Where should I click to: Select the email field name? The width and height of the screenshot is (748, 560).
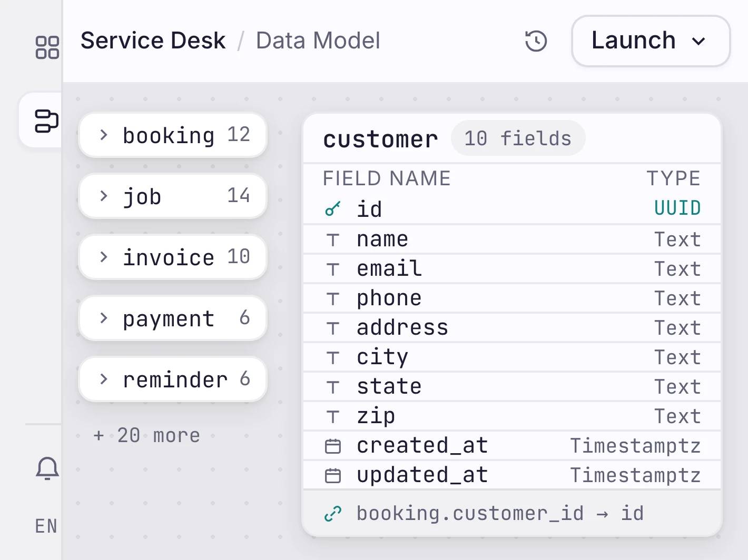389,269
